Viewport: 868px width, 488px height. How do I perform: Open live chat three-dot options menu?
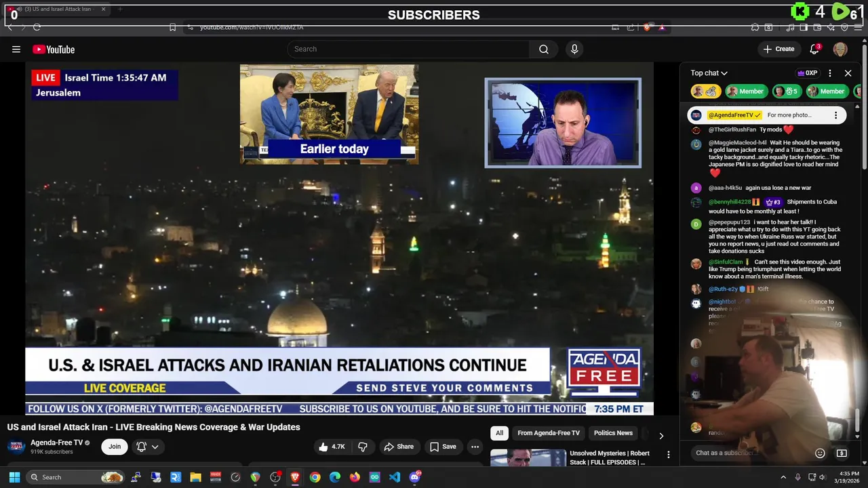[x=830, y=73]
